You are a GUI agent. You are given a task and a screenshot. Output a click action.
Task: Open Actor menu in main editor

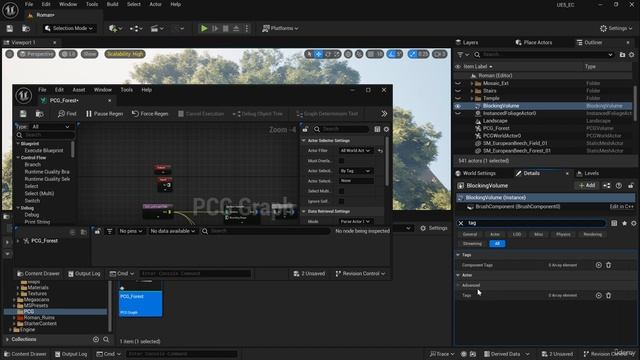click(x=156, y=4)
